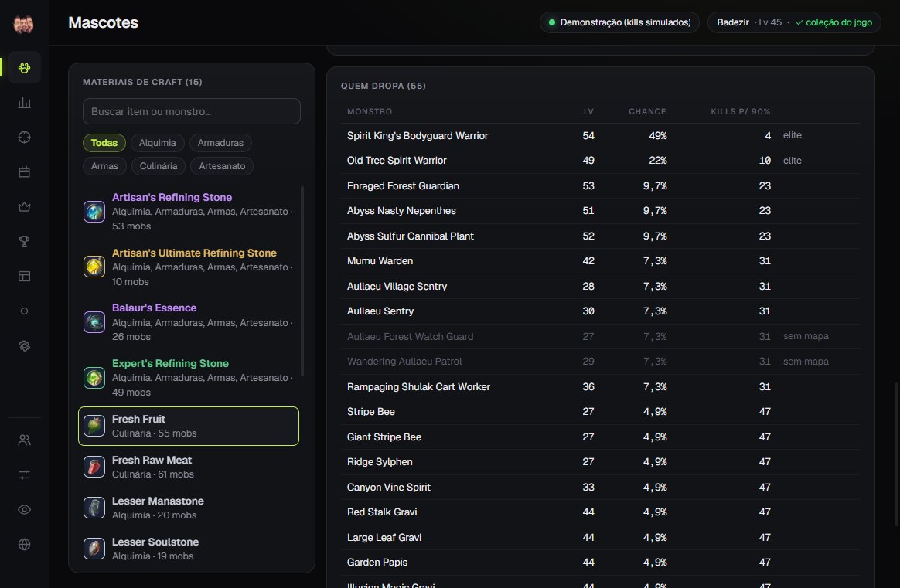Image resolution: width=900 pixels, height=588 pixels.
Task: Select Expert's Refining Stone material
Action: coord(189,378)
